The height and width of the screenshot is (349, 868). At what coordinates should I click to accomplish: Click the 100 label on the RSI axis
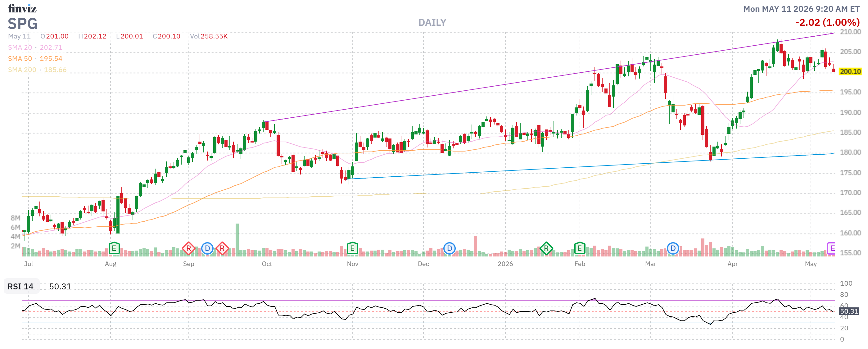(x=846, y=283)
